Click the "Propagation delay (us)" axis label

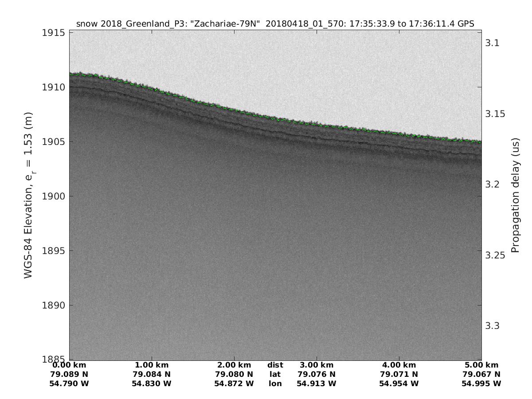click(x=515, y=196)
